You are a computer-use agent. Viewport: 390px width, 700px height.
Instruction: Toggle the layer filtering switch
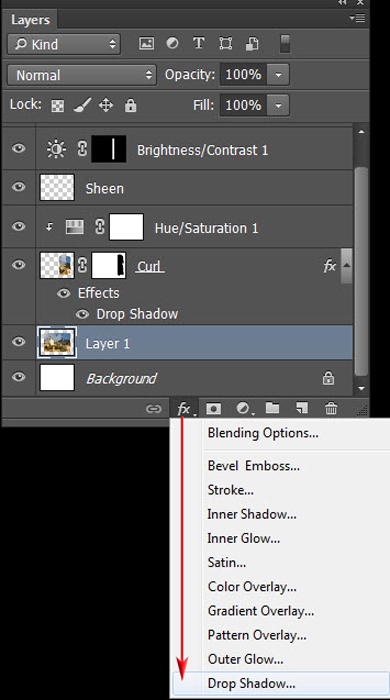pyautogui.click(x=285, y=44)
